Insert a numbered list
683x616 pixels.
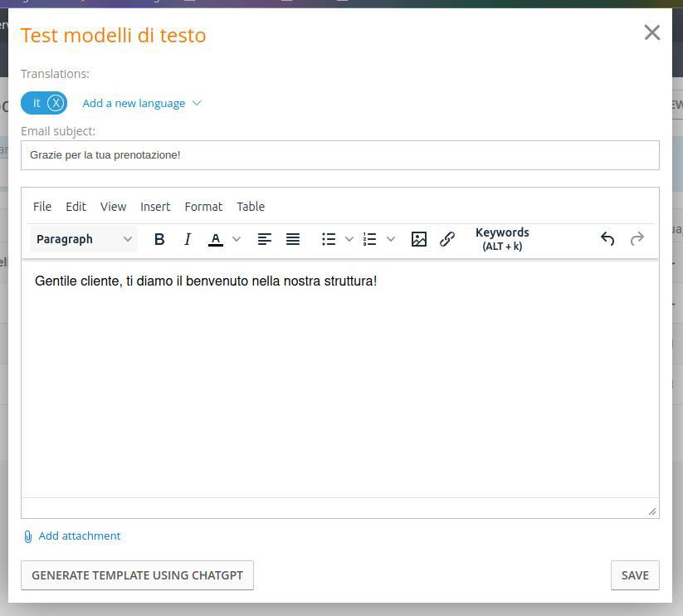(x=370, y=239)
